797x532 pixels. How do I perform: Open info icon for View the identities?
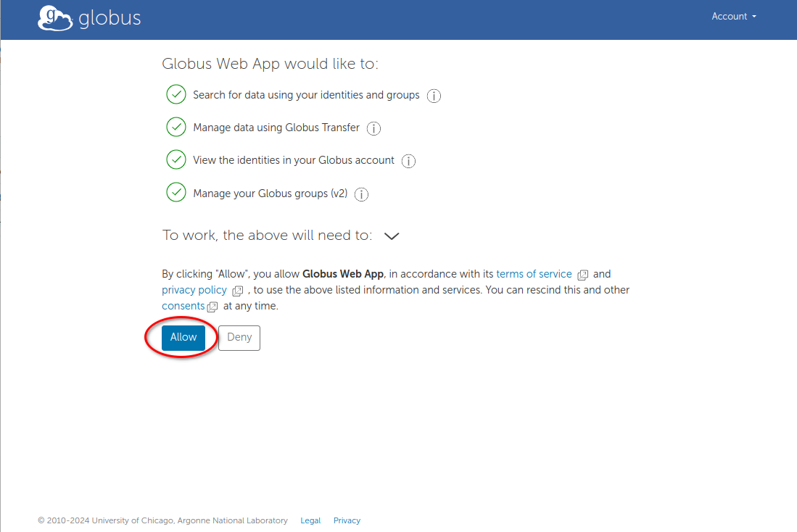(408, 161)
